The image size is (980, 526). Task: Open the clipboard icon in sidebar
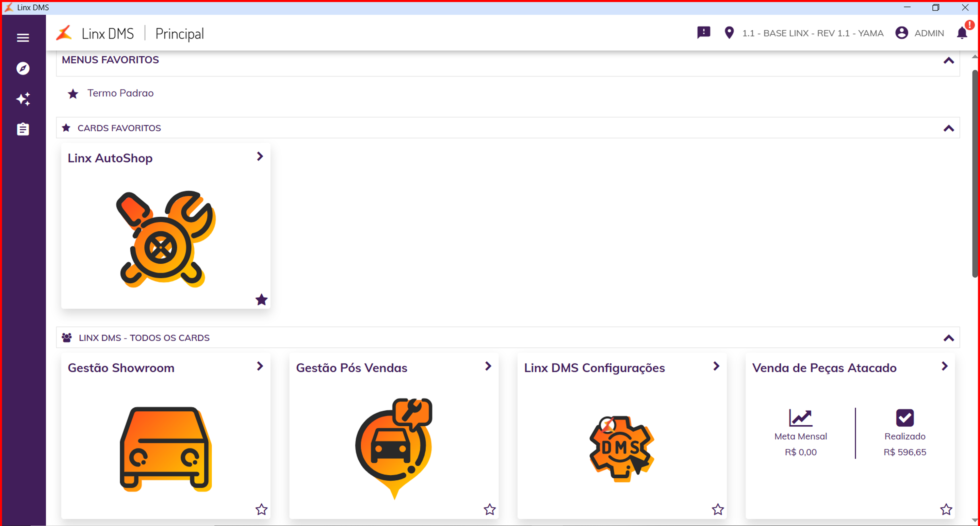[23, 129]
